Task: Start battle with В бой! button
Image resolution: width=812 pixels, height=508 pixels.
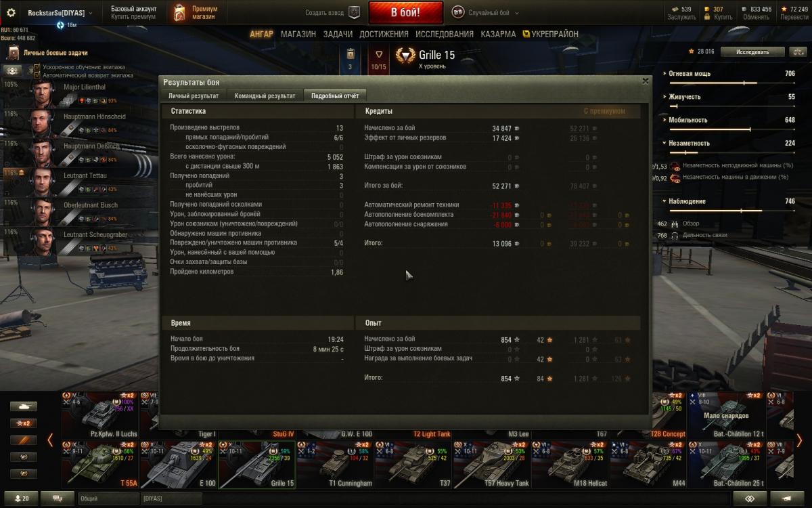Action: pos(405,12)
